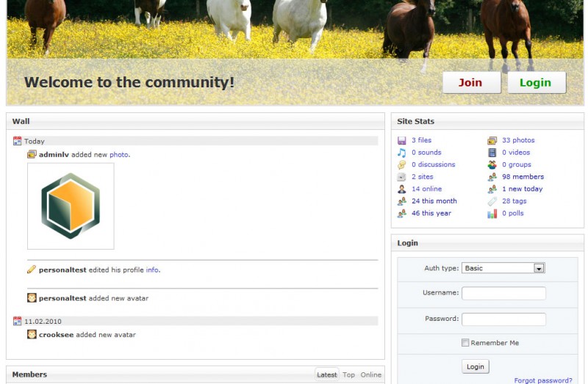Click the tags label icon
The height and width of the screenshot is (384, 588).
pyautogui.click(x=492, y=201)
